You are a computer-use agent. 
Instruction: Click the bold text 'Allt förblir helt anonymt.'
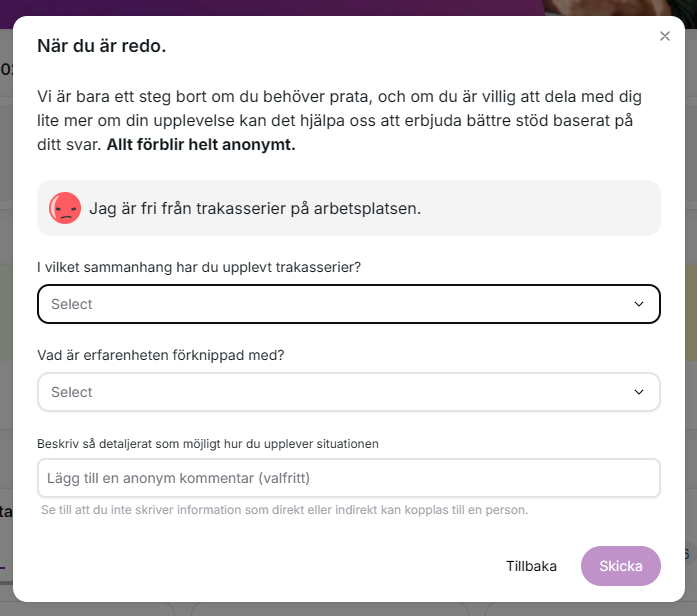coord(201,144)
